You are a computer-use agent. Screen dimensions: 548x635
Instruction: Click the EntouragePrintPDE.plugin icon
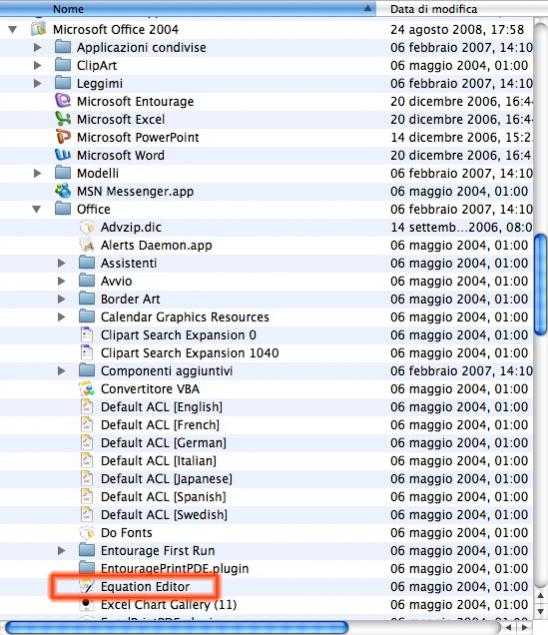pos(87,568)
